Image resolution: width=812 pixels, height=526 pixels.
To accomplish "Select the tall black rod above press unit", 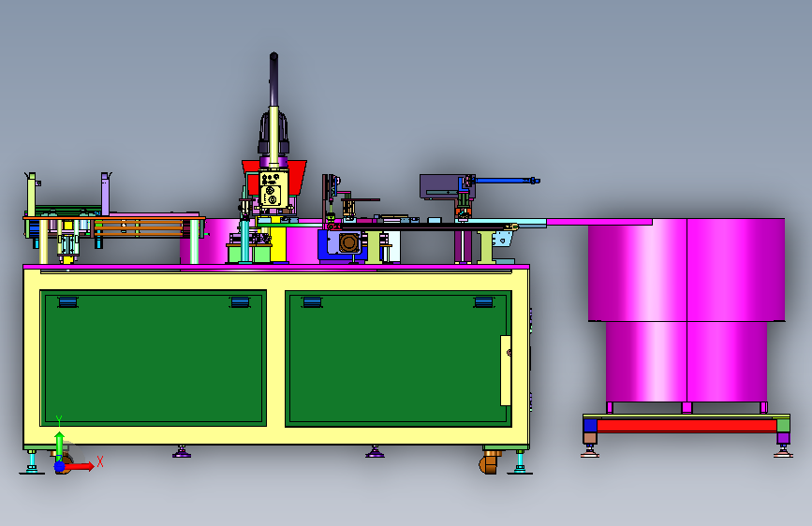I will pos(273,80).
